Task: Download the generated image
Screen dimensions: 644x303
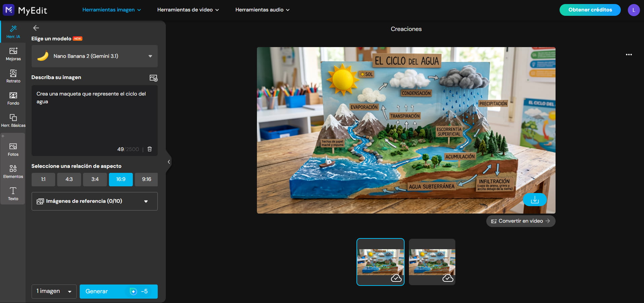Action: click(x=535, y=200)
